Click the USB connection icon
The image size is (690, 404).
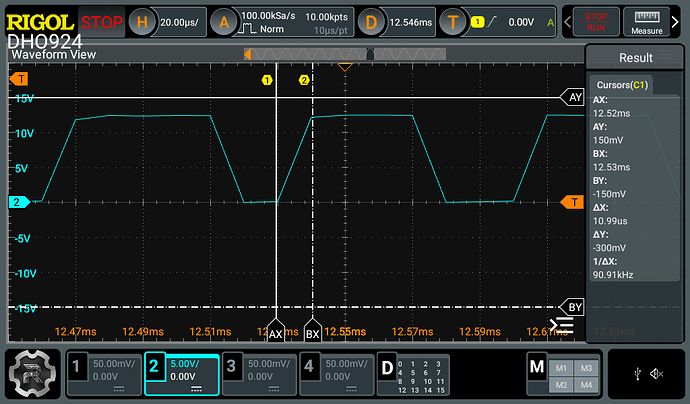coord(637,374)
